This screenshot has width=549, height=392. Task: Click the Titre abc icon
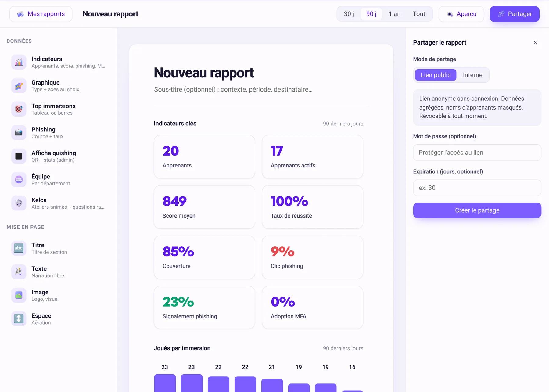click(19, 248)
